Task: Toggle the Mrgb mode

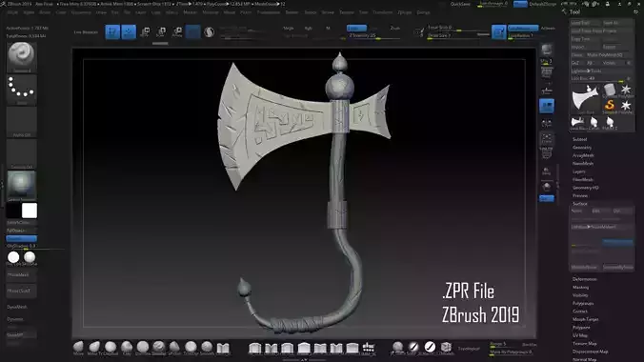Action: (x=289, y=29)
